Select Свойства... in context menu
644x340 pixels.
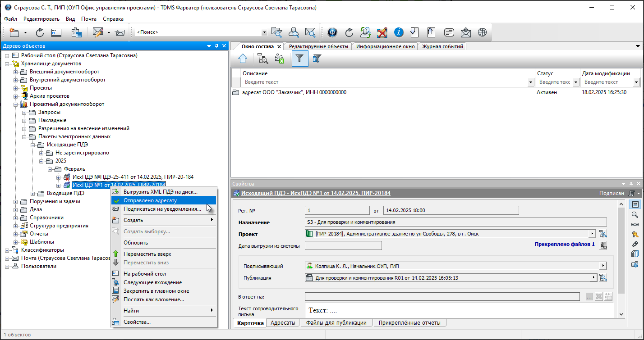click(x=164, y=322)
